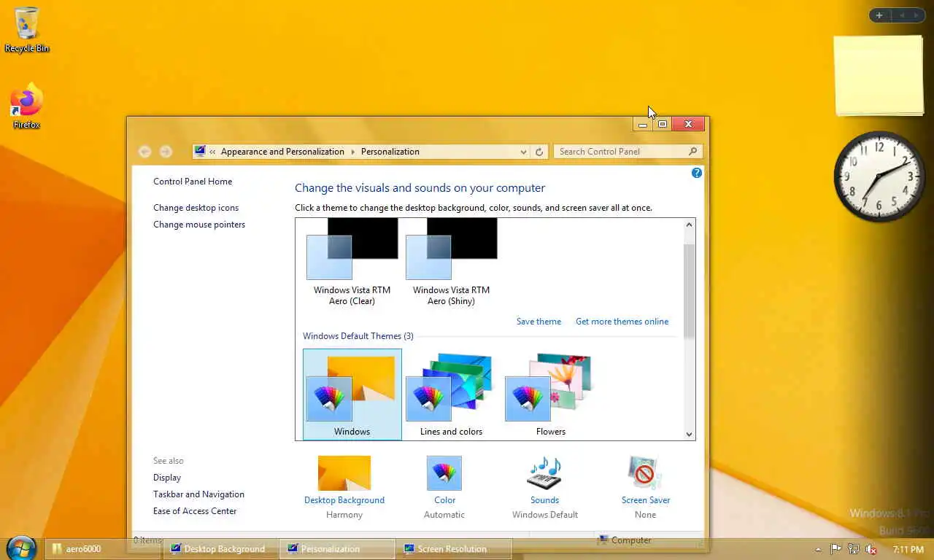The image size is (934, 560).
Task: Open Control Panel Home link
Action: coord(193,182)
